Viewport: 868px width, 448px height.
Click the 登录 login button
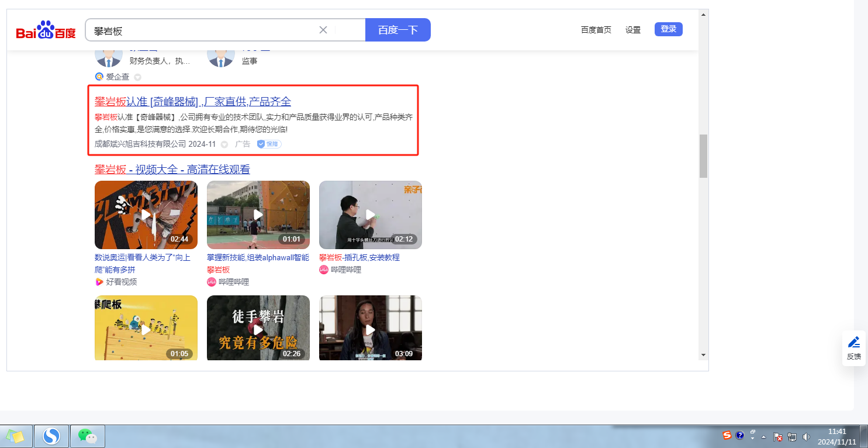click(669, 29)
